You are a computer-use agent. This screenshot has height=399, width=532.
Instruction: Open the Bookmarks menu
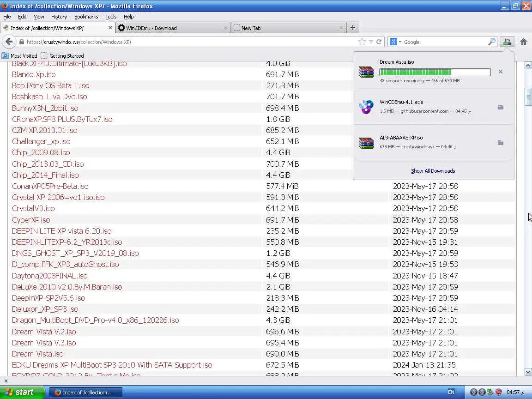[86, 17]
